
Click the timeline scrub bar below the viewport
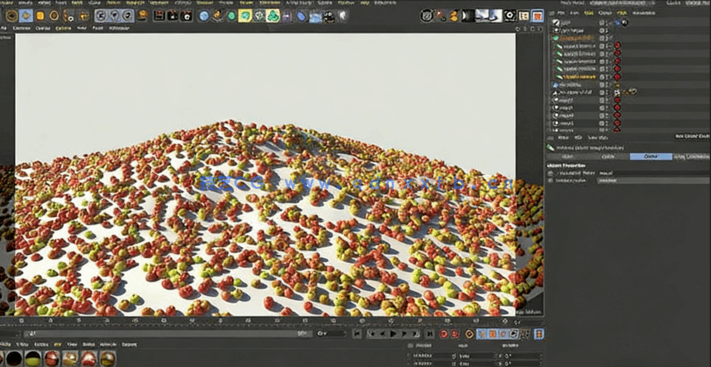[168, 333]
